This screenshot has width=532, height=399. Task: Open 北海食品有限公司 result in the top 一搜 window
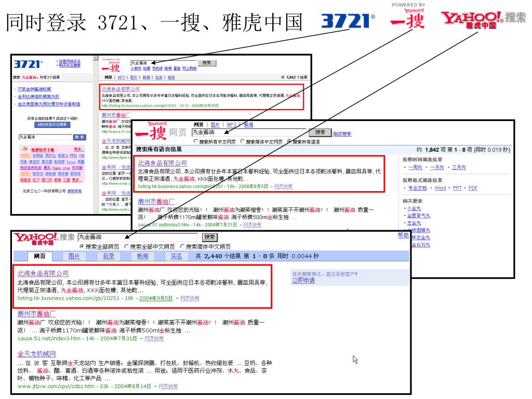click(121, 89)
